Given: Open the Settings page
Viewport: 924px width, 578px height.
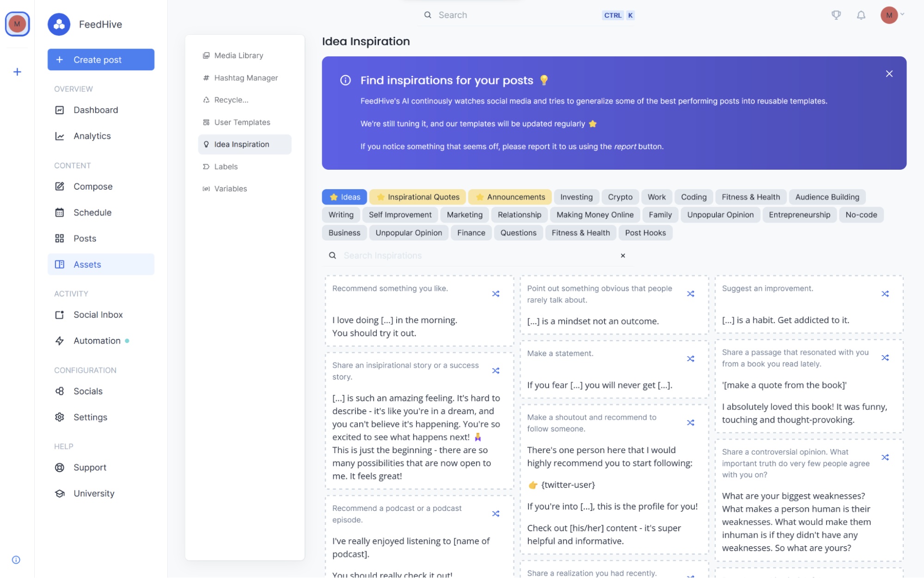Looking at the screenshot, I should click(x=91, y=417).
